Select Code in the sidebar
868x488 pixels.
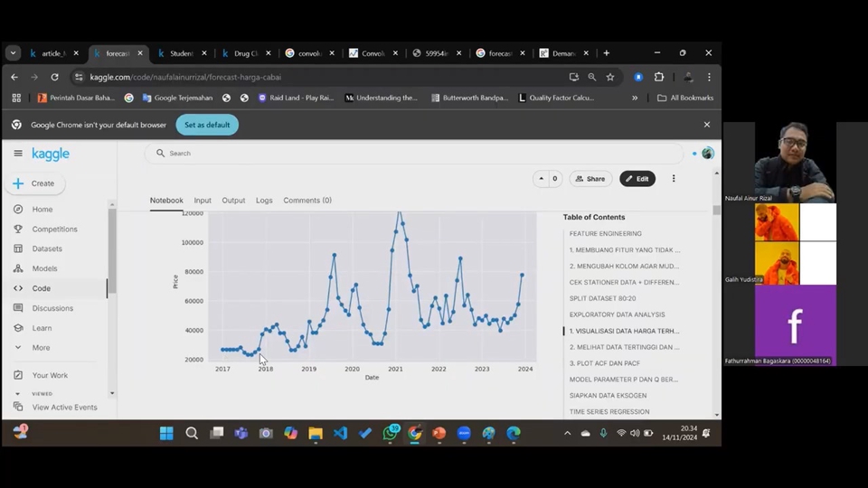[41, 288]
